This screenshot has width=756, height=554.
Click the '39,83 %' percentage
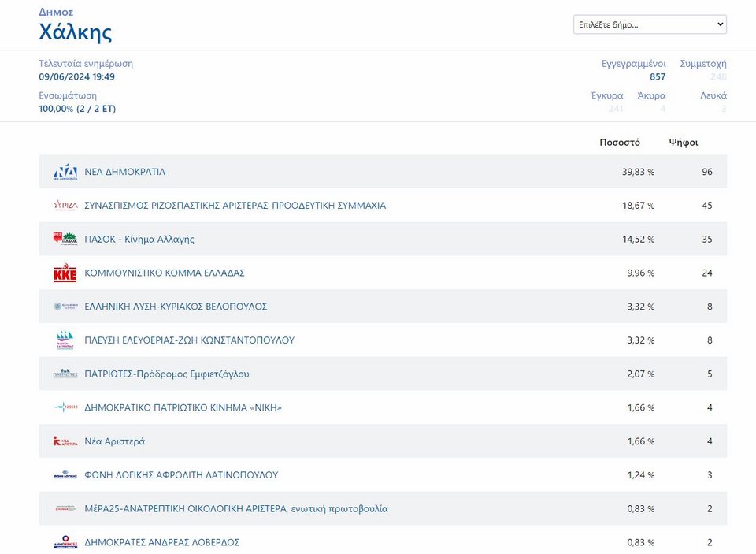click(639, 172)
